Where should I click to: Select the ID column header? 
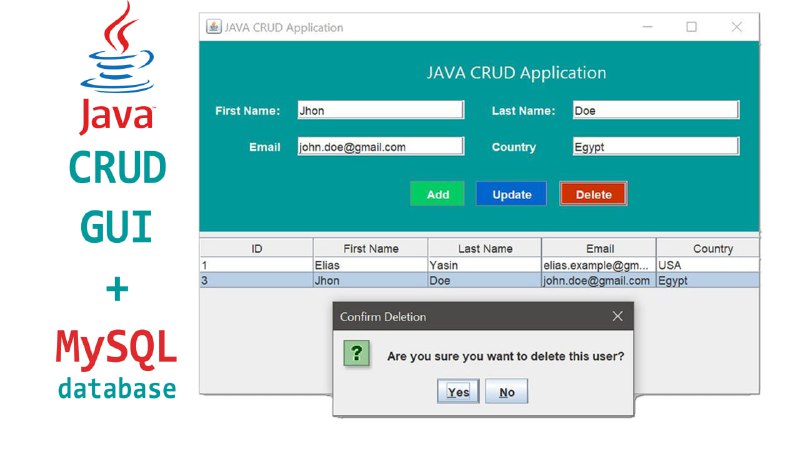tap(256, 248)
